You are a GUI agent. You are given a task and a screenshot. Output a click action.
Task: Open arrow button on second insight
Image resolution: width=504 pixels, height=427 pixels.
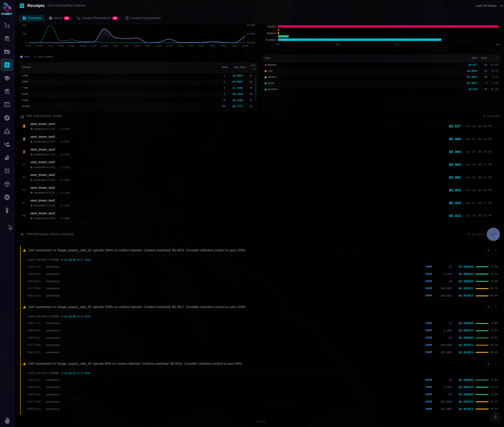click(488, 307)
